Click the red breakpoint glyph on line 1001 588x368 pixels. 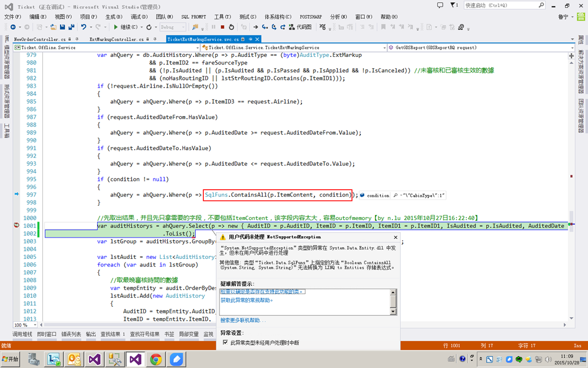click(x=17, y=225)
